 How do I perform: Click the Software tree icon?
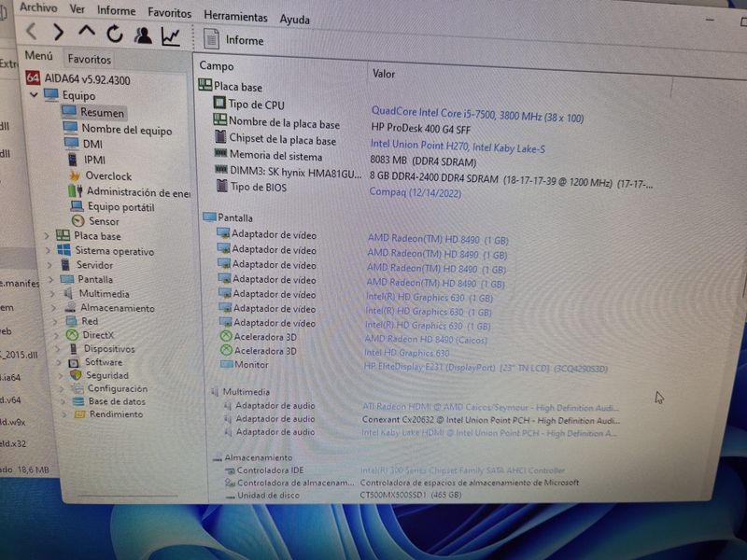pyautogui.click(x=74, y=362)
